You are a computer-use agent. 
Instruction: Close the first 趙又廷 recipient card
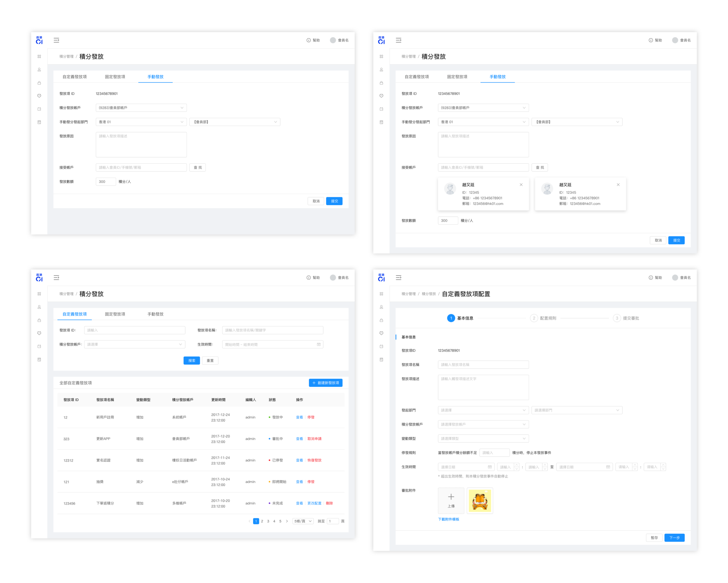pyautogui.click(x=521, y=185)
